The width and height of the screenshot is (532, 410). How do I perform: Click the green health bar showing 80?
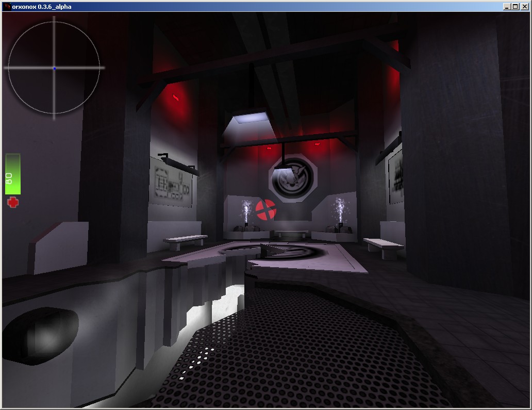(13, 174)
